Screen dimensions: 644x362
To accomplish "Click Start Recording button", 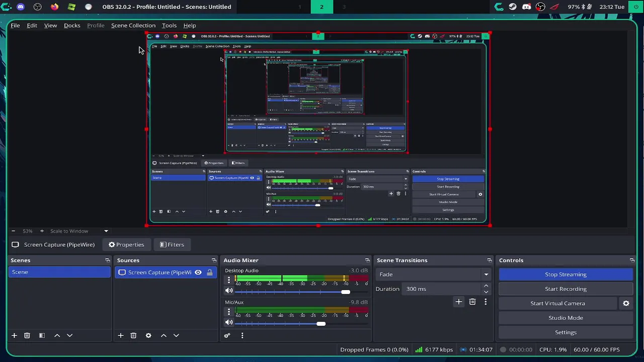I will click(x=566, y=289).
